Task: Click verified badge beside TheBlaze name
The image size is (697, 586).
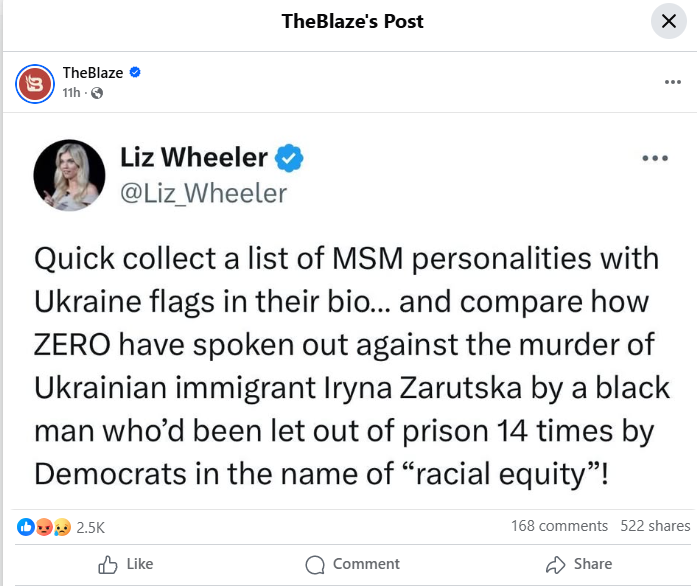Action: point(134,72)
